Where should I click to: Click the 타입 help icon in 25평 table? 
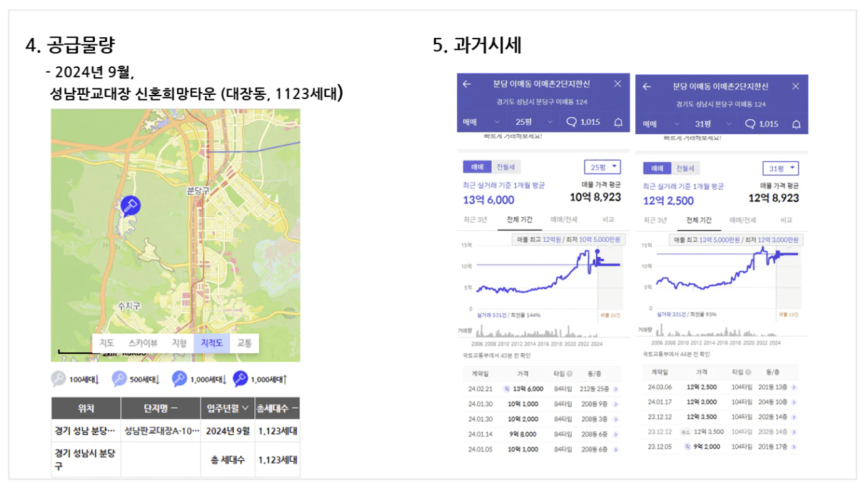tap(569, 373)
